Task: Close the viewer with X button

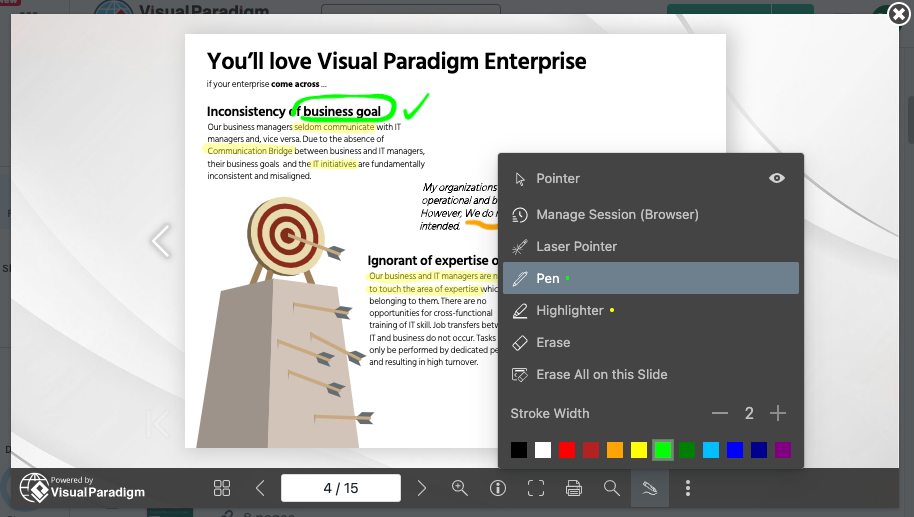Action: click(898, 14)
